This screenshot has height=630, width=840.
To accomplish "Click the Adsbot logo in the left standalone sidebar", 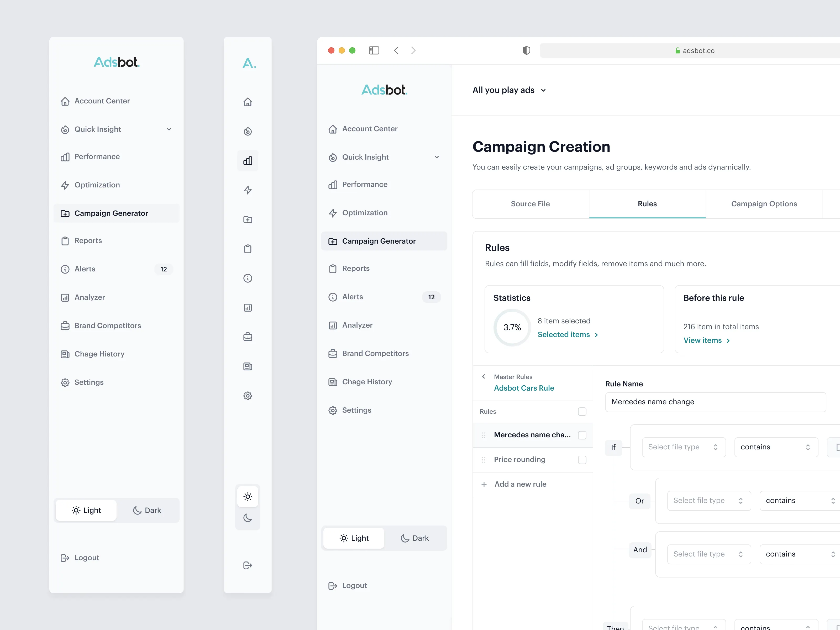I will pos(117,62).
